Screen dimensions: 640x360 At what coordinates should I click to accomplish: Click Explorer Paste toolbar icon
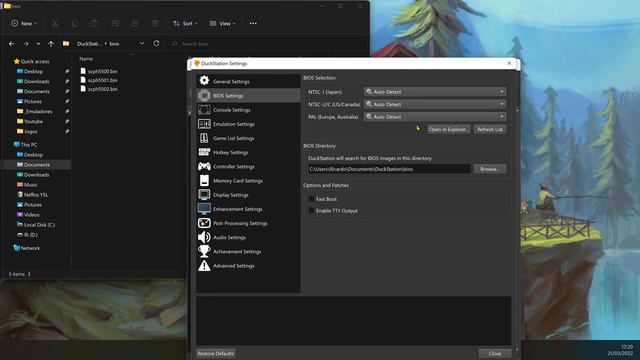coord(95,24)
